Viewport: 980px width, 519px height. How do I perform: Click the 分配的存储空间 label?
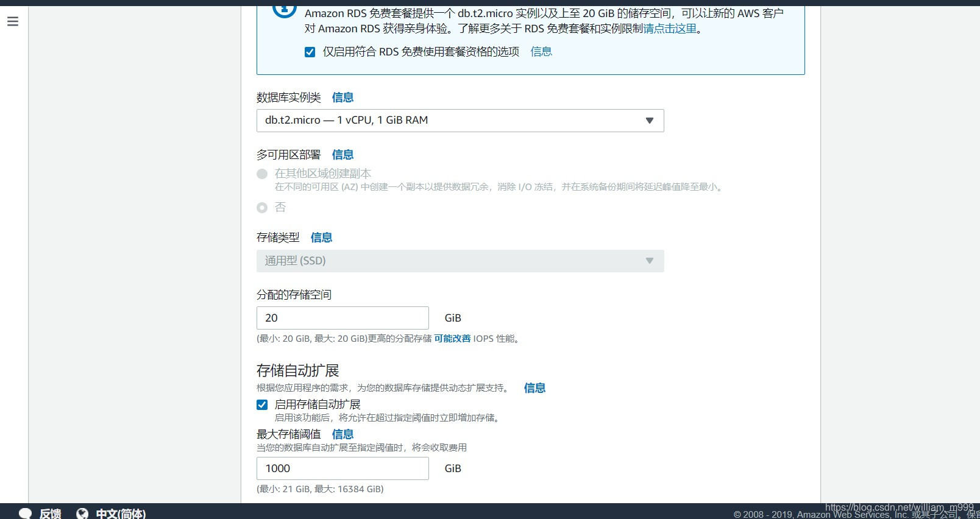294,295
